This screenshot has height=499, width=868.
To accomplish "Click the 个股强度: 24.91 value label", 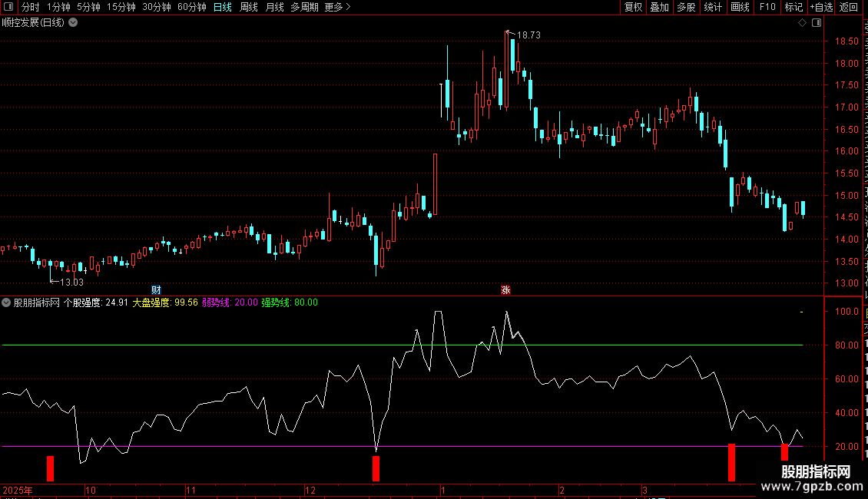I will coord(96,302).
